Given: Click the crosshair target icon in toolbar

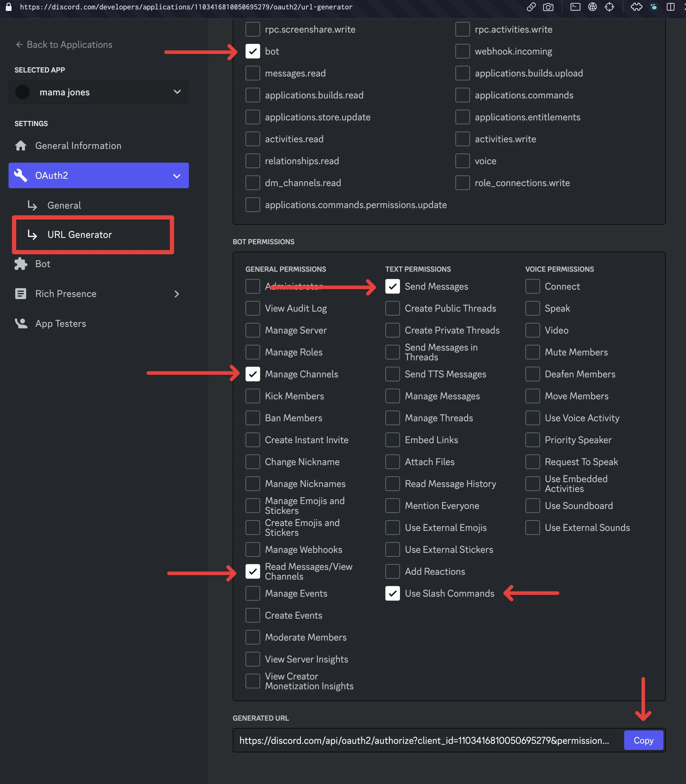Looking at the screenshot, I should click(610, 7).
